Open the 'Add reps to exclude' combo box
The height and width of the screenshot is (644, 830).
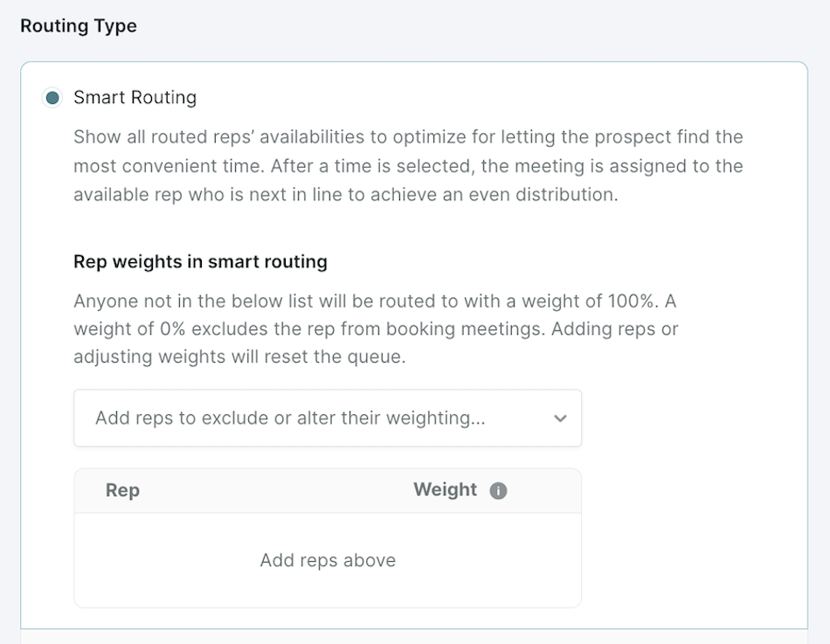(328, 419)
